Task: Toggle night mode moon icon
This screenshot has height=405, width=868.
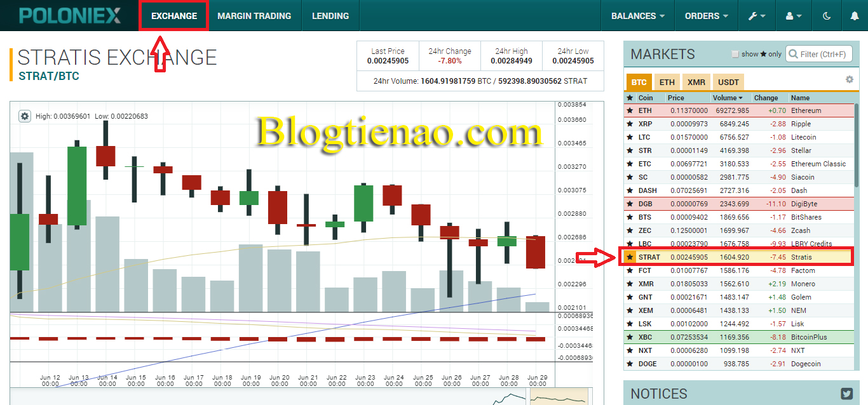Action: pos(827,16)
